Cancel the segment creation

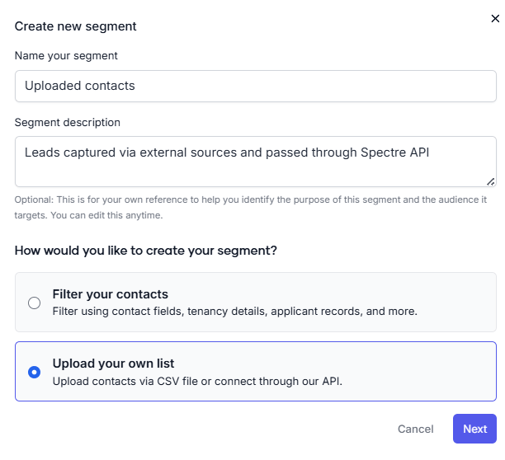tap(415, 429)
